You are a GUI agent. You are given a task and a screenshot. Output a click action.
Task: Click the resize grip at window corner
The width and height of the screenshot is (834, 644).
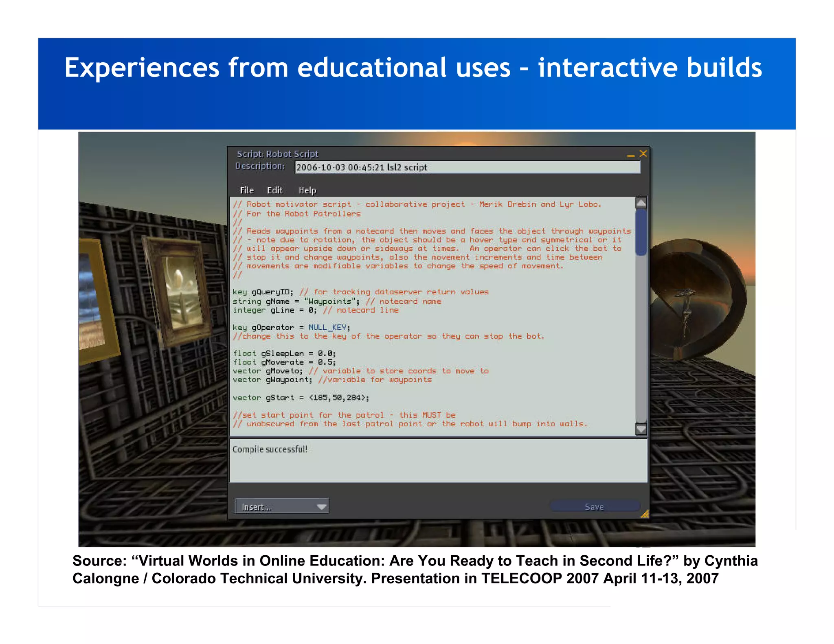pos(644,514)
